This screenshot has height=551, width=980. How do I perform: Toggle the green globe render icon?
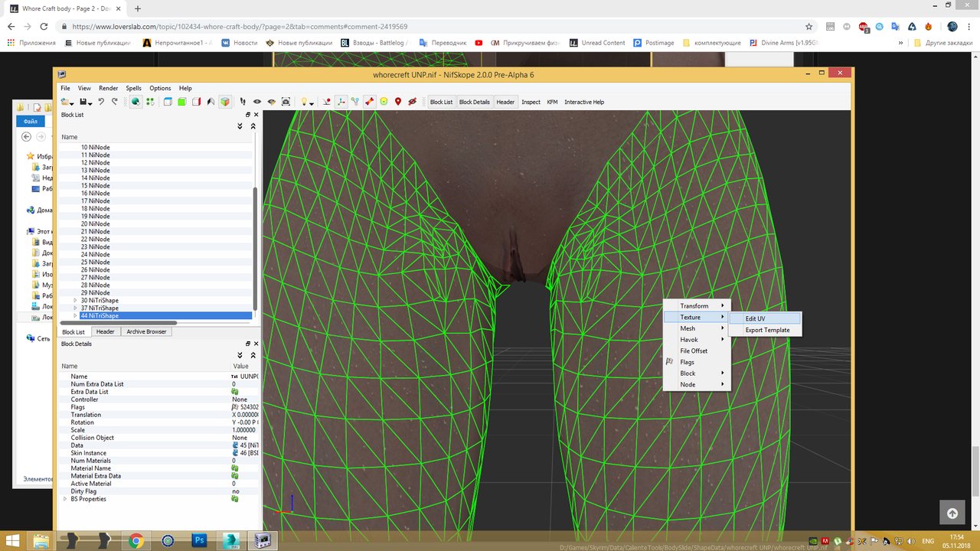pyautogui.click(x=136, y=102)
